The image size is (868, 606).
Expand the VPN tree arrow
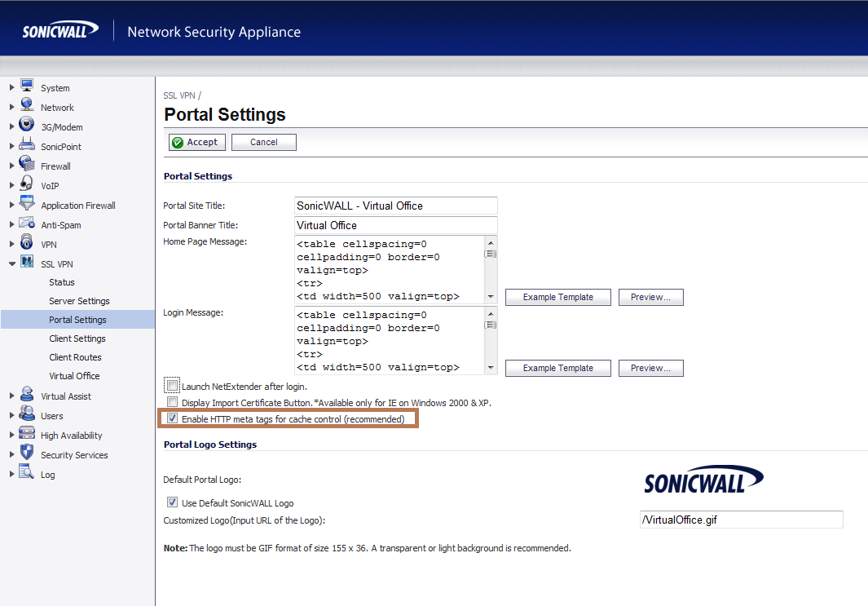point(11,245)
